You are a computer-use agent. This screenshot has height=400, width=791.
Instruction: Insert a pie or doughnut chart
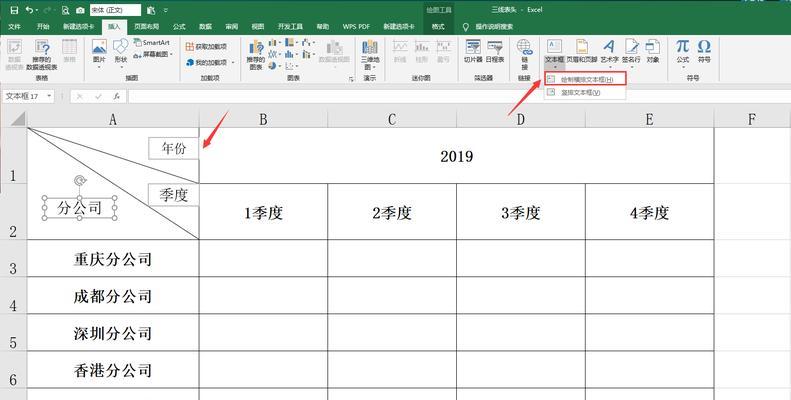click(274, 66)
